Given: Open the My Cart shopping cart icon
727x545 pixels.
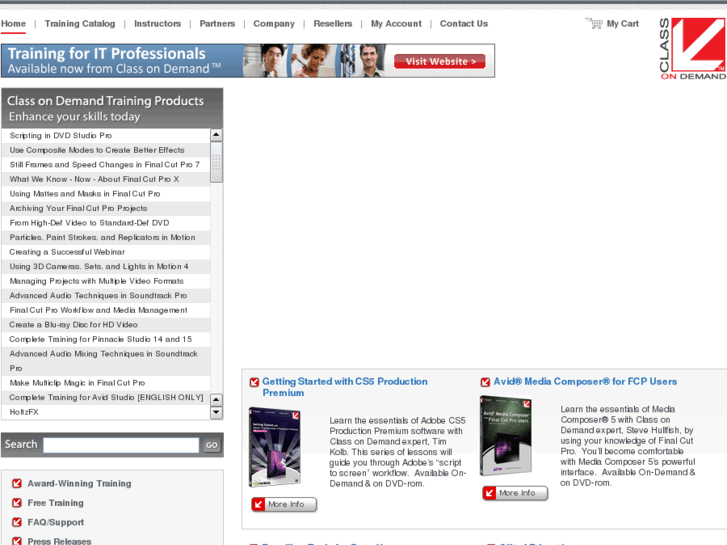Looking at the screenshot, I should 594,23.
